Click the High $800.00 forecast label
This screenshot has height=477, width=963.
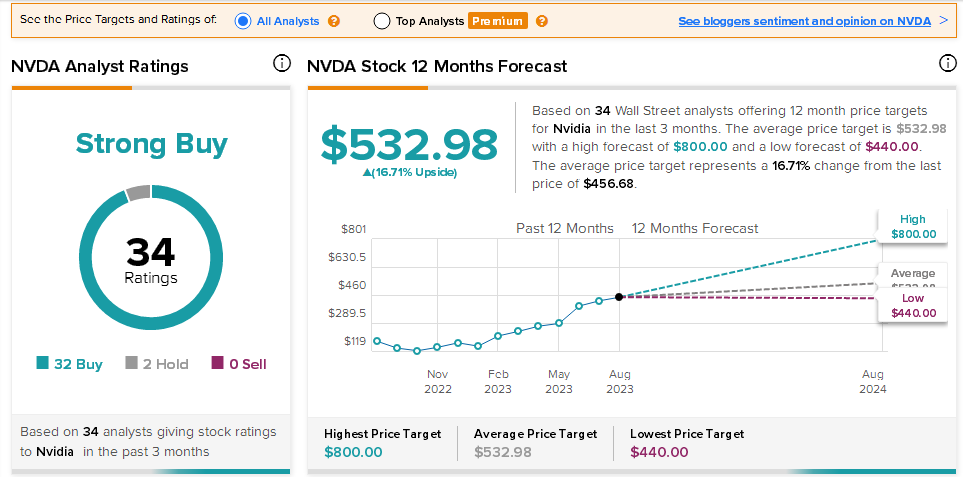pos(913,227)
